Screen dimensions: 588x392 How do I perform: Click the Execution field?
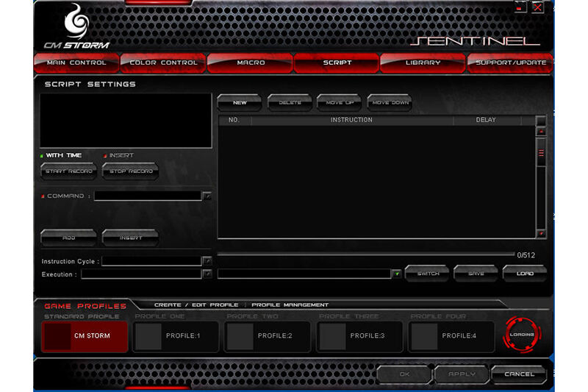141,274
